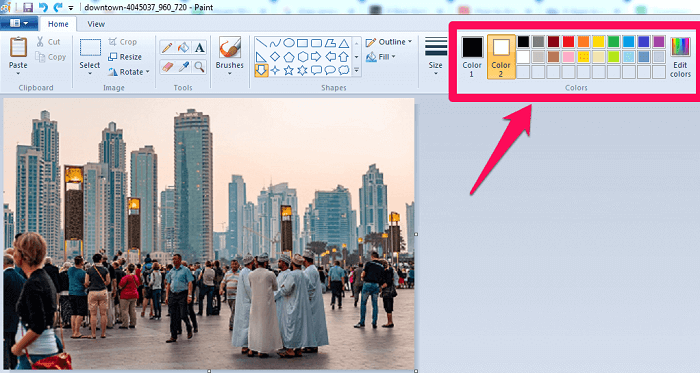This screenshot has height=373, width=700.
Task: Open the shape Fill dropdown
Action: click(x=381, y=57)
